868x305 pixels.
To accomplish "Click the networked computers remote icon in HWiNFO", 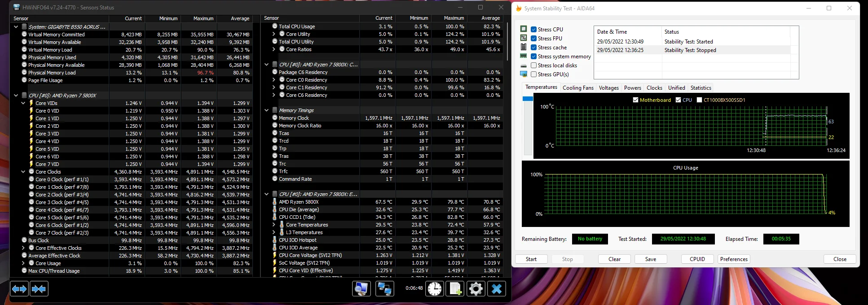I will (x=385, y=289).
